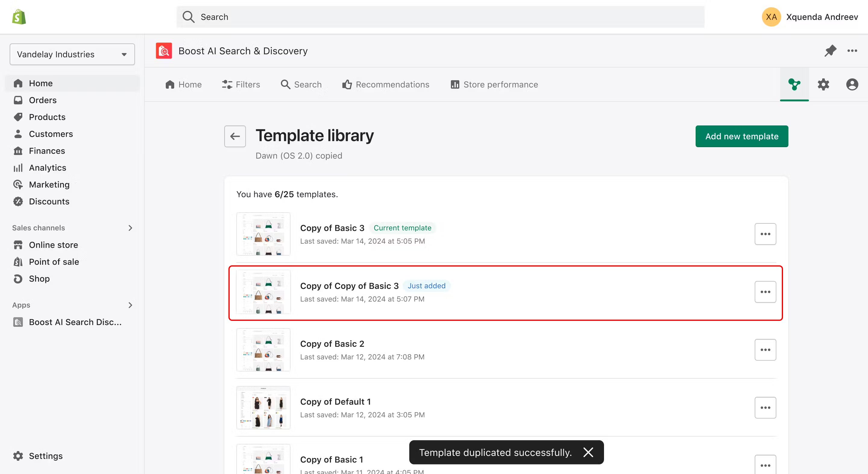Expand the Apps section chevron

[130, 305]
